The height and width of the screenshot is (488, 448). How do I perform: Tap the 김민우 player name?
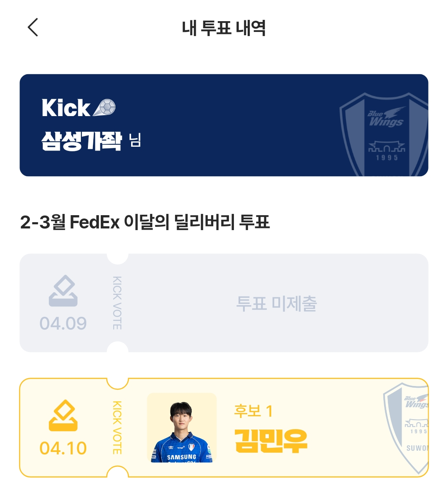[270, 440]
